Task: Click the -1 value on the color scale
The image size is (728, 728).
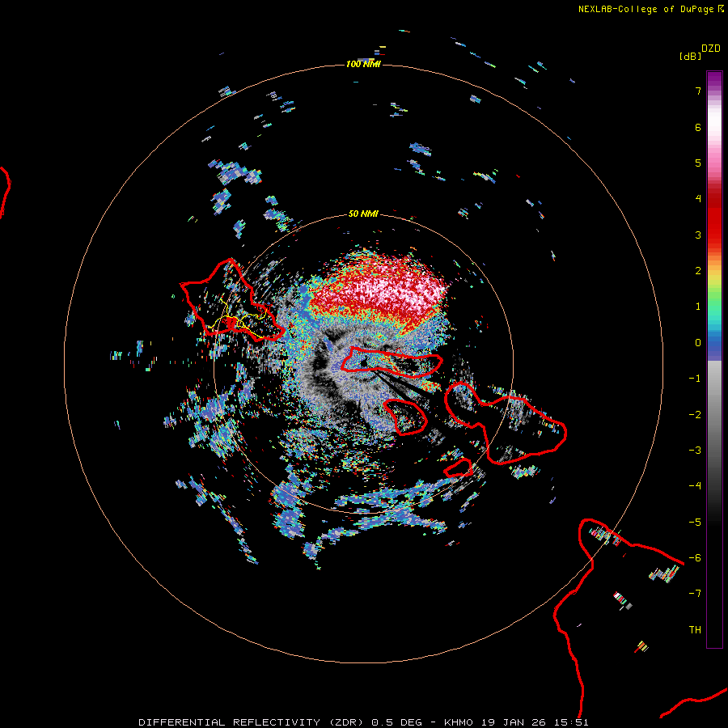Action: (695, 379)
